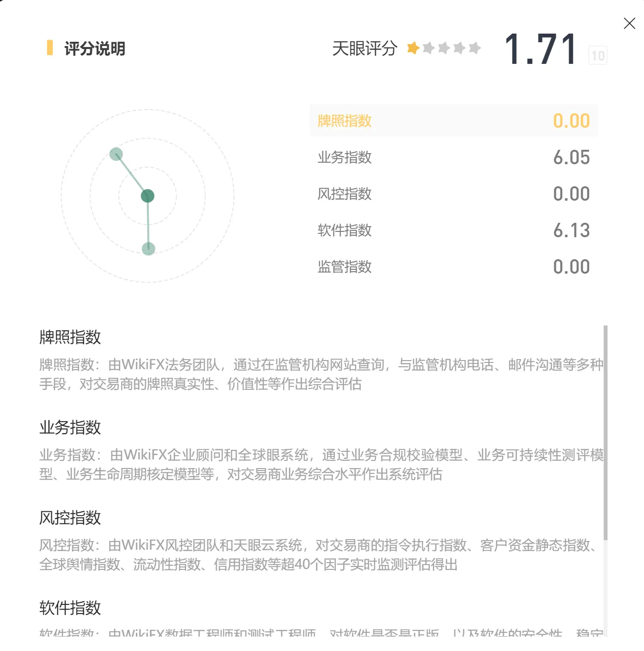Click the small 10 max-score badge
This screenshot has height=651, width=644.
[x=598, y=56]
